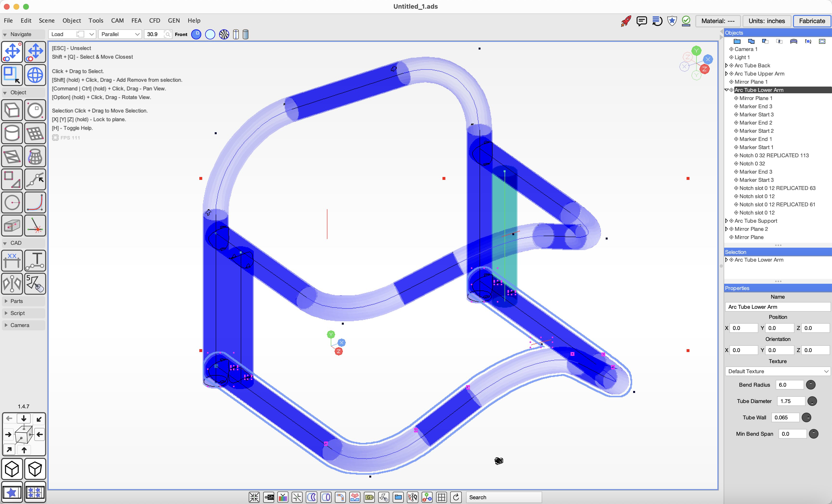Viewport: 832px width, 504px height.
Task: Expand the Arc Tube Support tree item
Action: 727,221
